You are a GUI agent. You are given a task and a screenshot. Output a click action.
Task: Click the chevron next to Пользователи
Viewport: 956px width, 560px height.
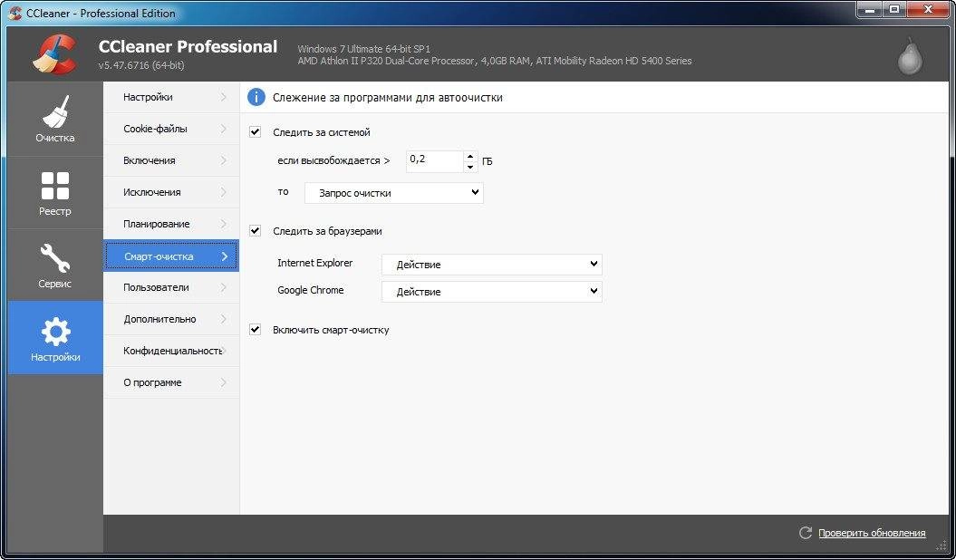coord(224,287)
